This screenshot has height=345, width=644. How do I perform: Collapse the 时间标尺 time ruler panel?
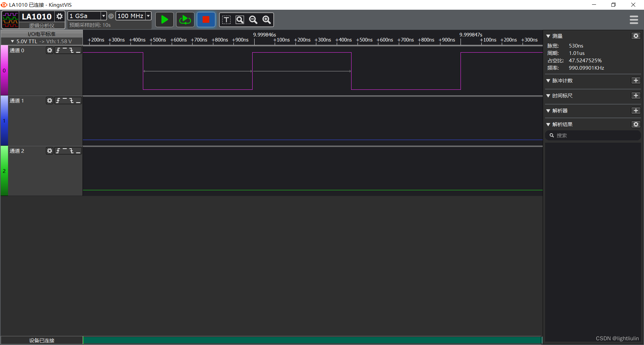(x=548, y=96)
